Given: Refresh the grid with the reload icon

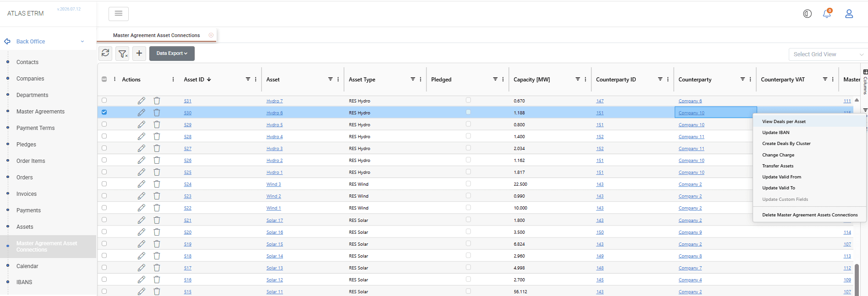Looking at the screenshot, I should click(105, 53).
